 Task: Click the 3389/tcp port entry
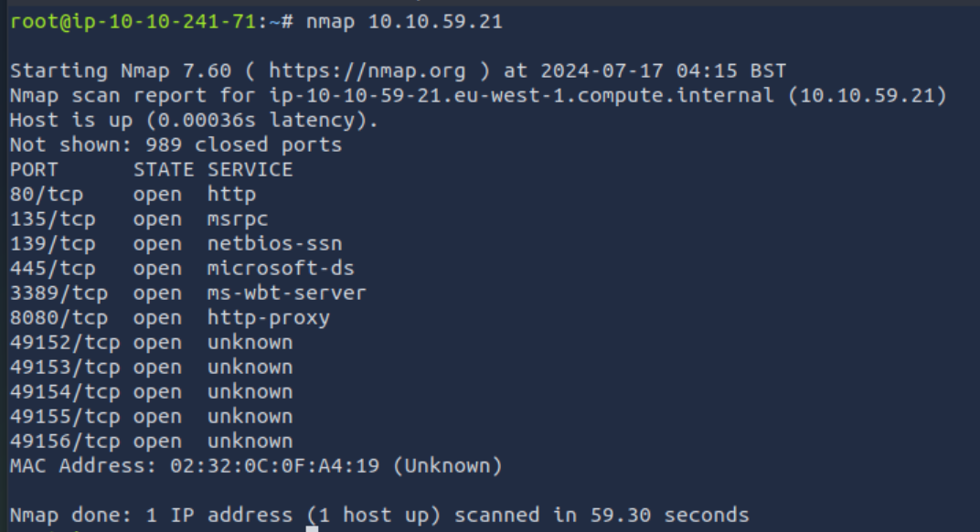point(59,293)
